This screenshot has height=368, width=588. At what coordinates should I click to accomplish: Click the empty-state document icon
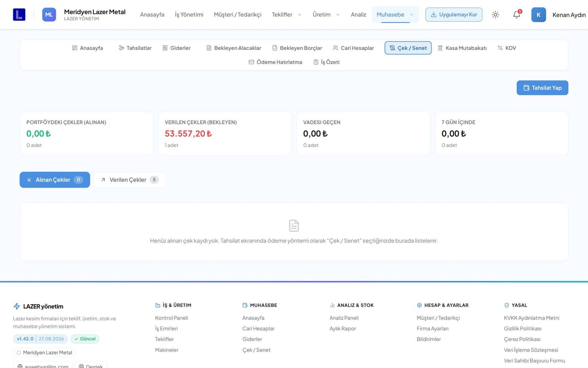[x=294, y=226]
